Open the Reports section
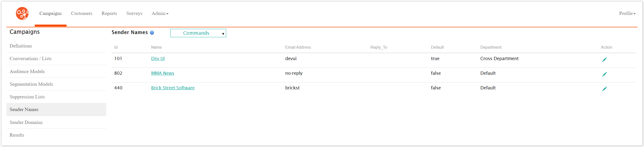Image resolution: width=644 pixels, height=147 pixels. coord(109,13)
